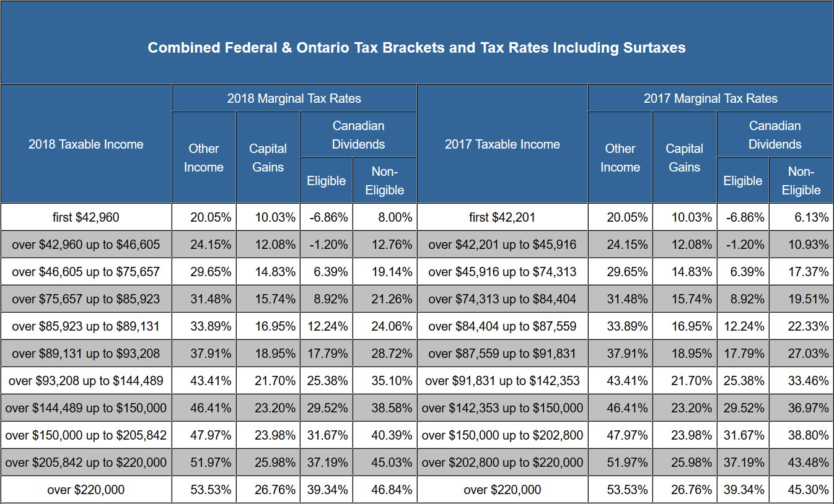Viewport: 834px width, 504px height.
Task: Click the 10.93% non-eligible dividend rate
Action: (x=801, y=244)
